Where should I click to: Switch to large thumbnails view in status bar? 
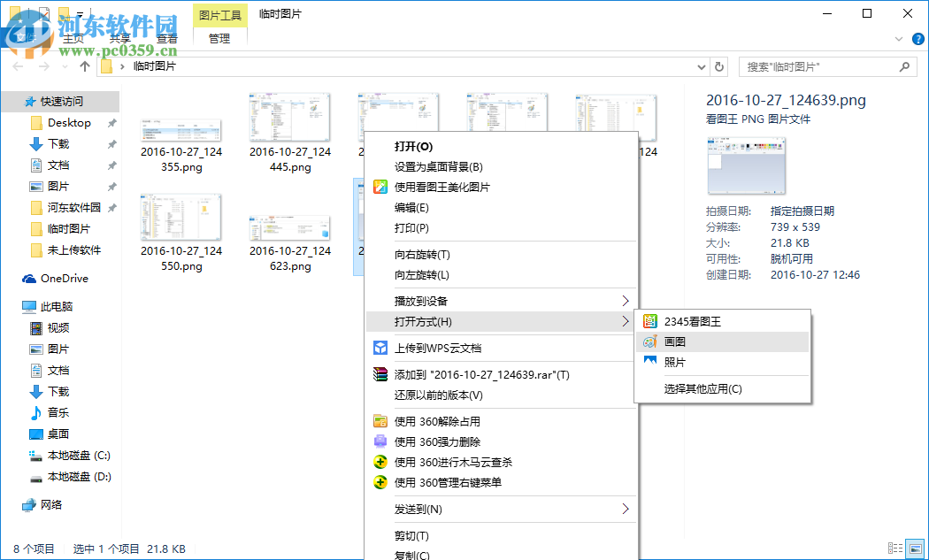pyautogui.click(x=916, y=548)
